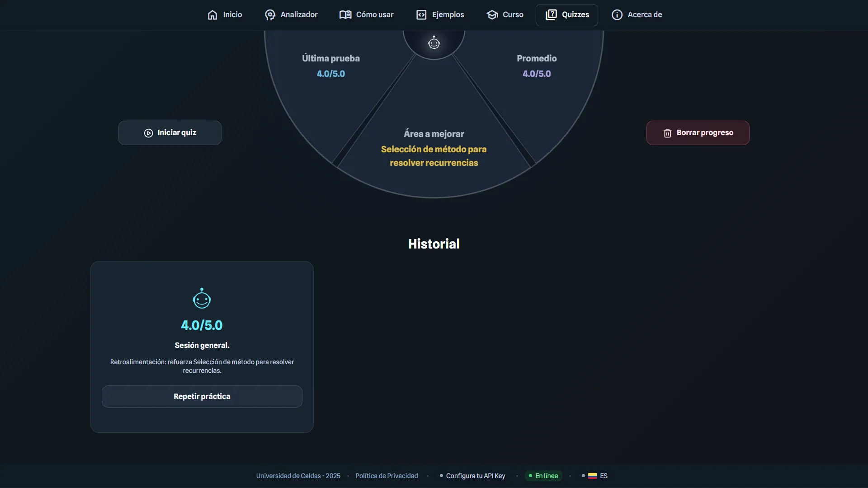Click the robot face in the wheel center

pyautogui.click(x=434, y=42)
